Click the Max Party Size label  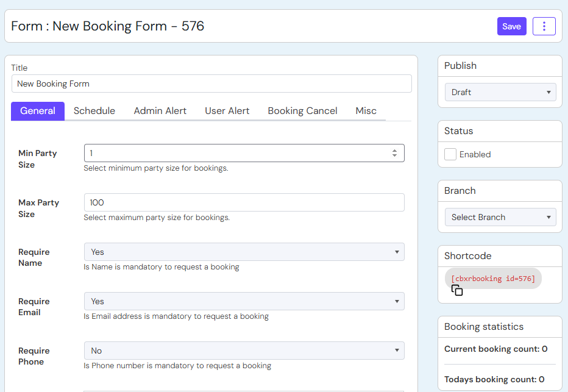[x=39, y=208]
